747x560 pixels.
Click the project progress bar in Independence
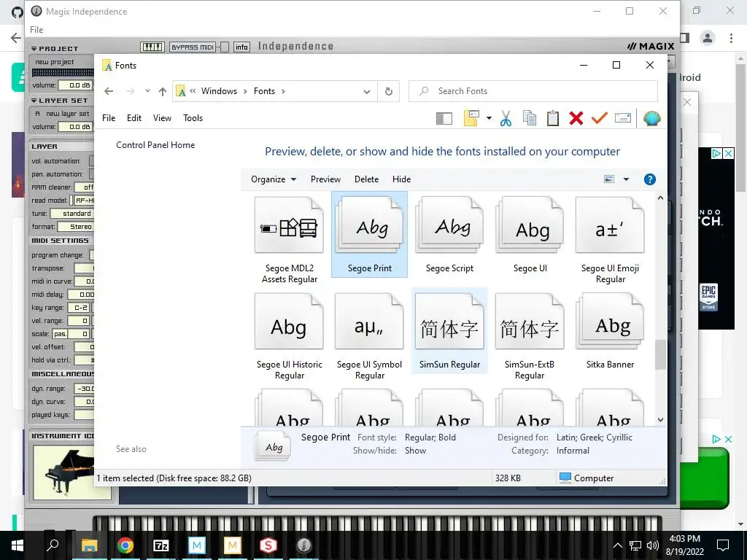(63, 72)
